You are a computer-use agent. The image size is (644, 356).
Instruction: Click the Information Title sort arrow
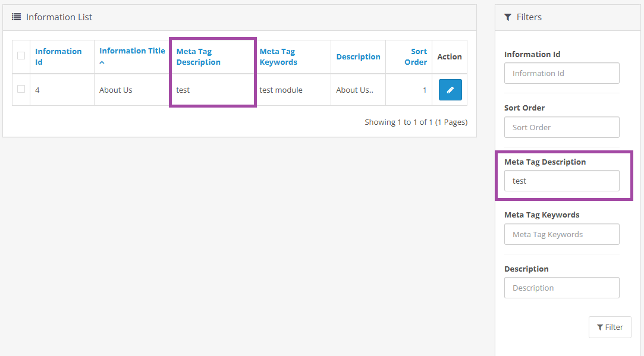tap(102, 62)
